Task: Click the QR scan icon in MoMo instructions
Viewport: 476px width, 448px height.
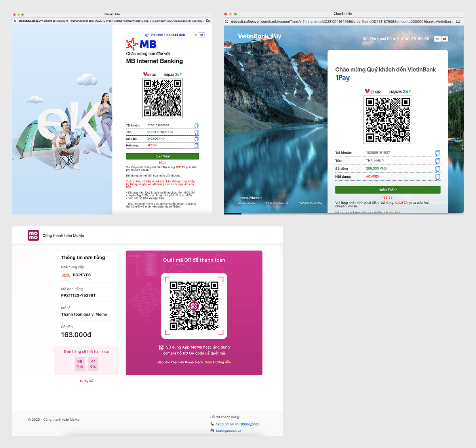Action: tap(161, 347)
